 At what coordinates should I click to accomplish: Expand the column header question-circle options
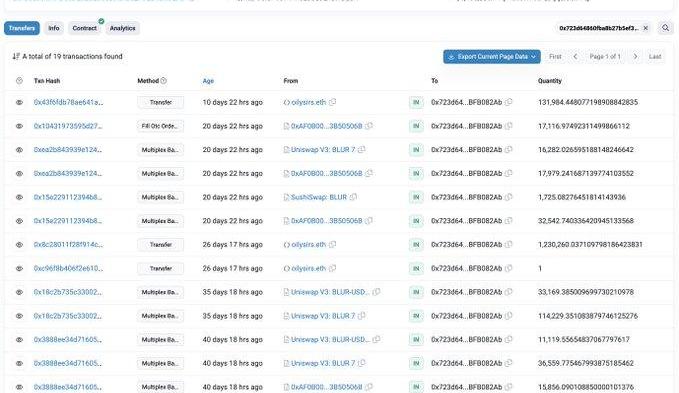click(19, 81)
